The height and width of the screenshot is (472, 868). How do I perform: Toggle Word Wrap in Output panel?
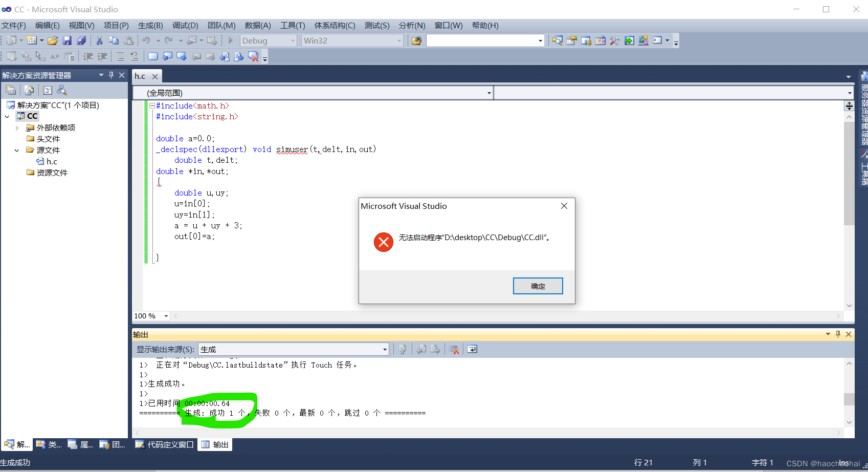pos(472,349)
